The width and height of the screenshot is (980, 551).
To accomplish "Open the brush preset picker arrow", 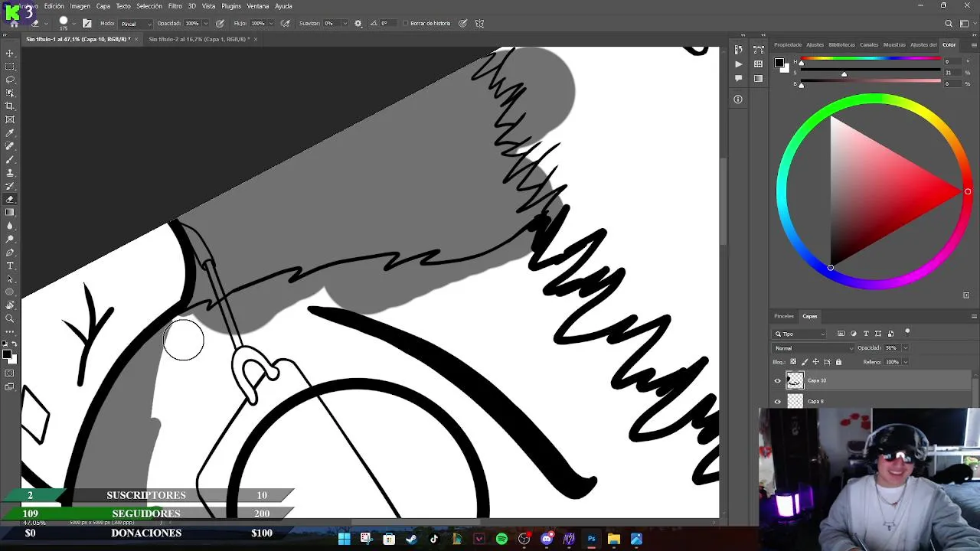I will (73, 23).
